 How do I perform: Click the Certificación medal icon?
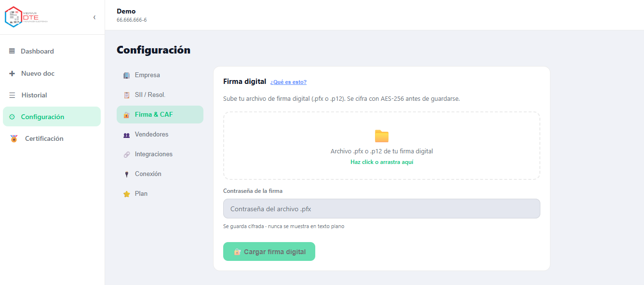coord(14,138)
